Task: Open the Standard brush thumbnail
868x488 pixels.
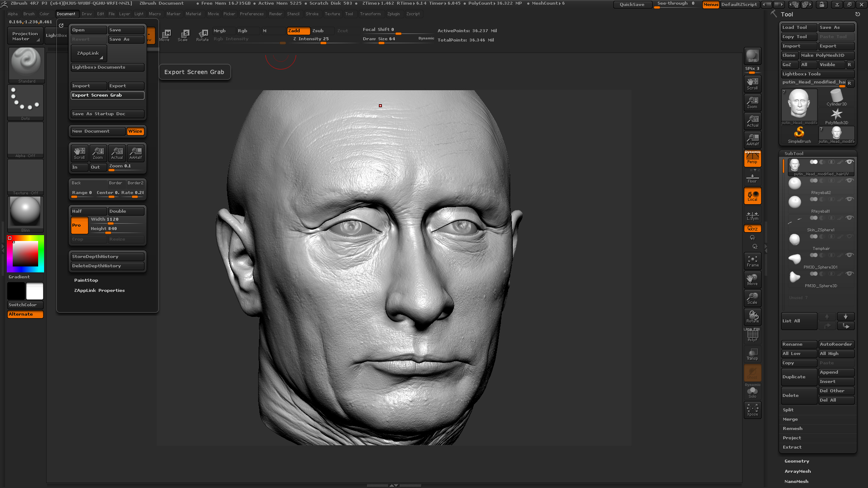Action: tap(26, 65)
